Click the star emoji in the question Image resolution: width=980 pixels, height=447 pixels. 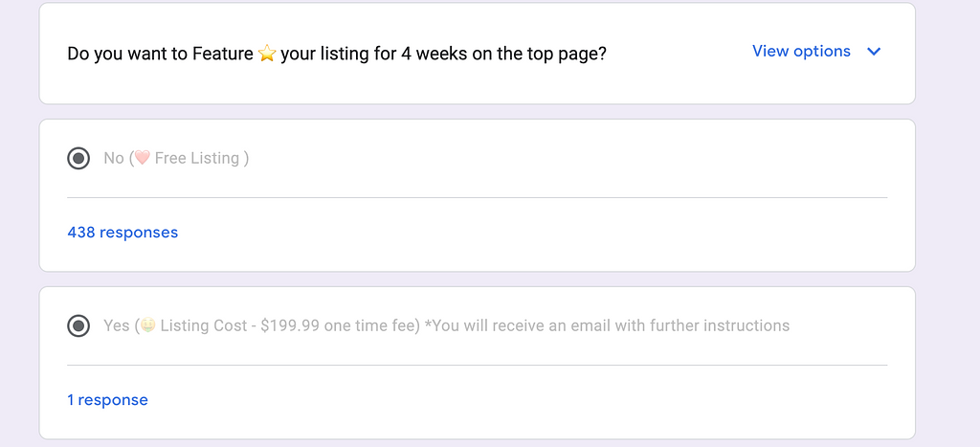267,54
